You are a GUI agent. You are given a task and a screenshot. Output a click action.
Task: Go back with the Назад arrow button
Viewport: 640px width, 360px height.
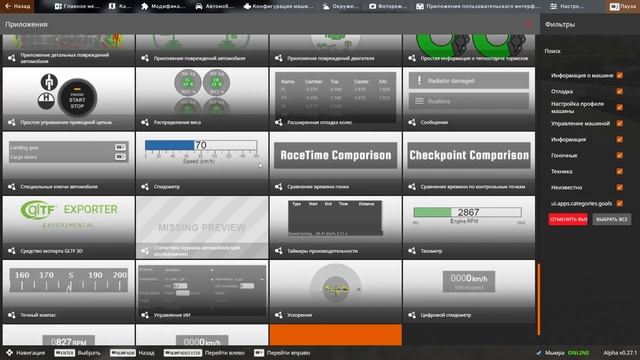(x=18, y=6)
